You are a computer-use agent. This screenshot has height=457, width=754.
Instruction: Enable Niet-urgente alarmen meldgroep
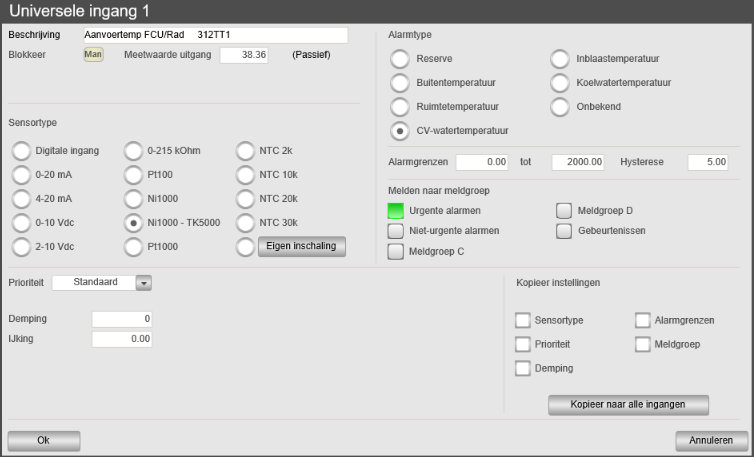click(397, 231)
